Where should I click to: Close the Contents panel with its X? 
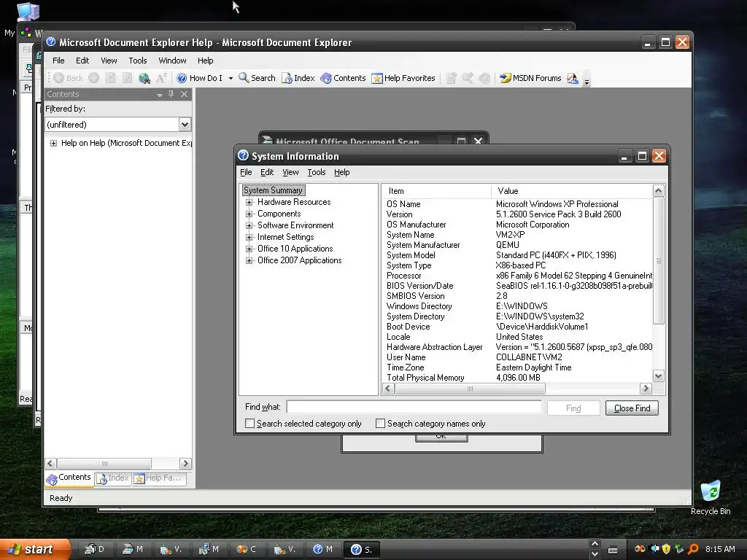click(185, 94)
